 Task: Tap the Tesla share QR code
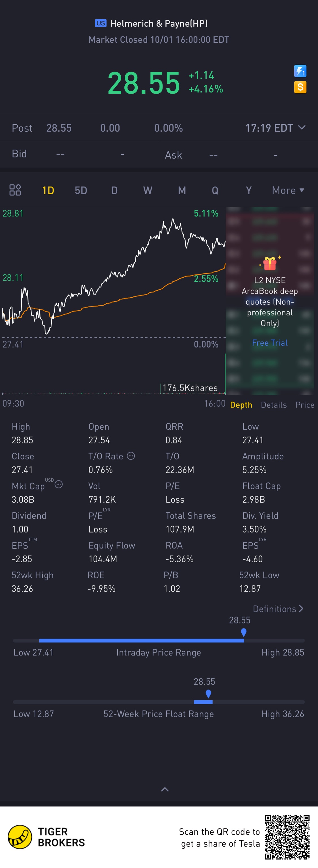pos(287,837)
